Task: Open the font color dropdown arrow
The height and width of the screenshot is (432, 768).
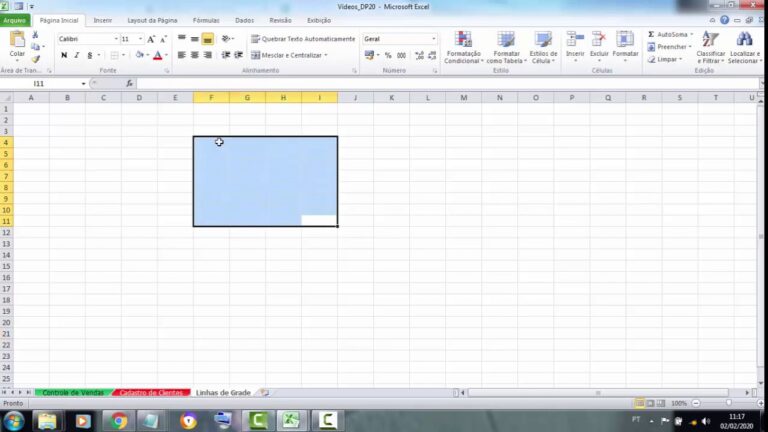Action: tap(166, 55)
